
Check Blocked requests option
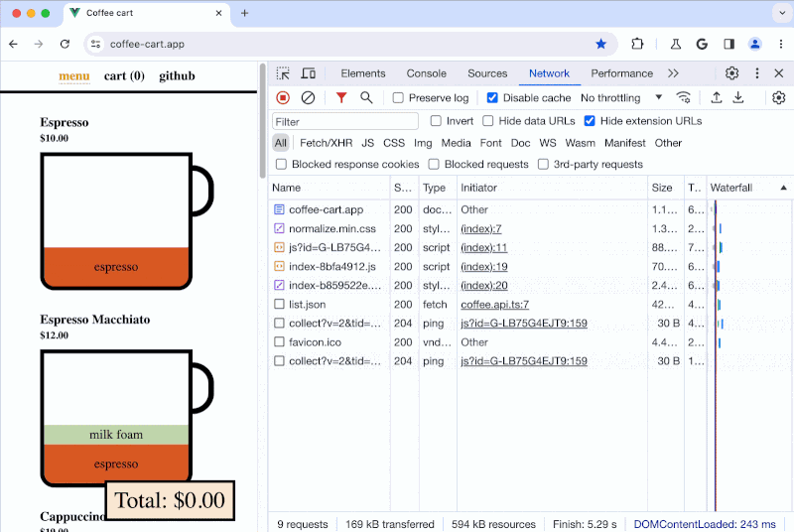click(x=434, y=164)
